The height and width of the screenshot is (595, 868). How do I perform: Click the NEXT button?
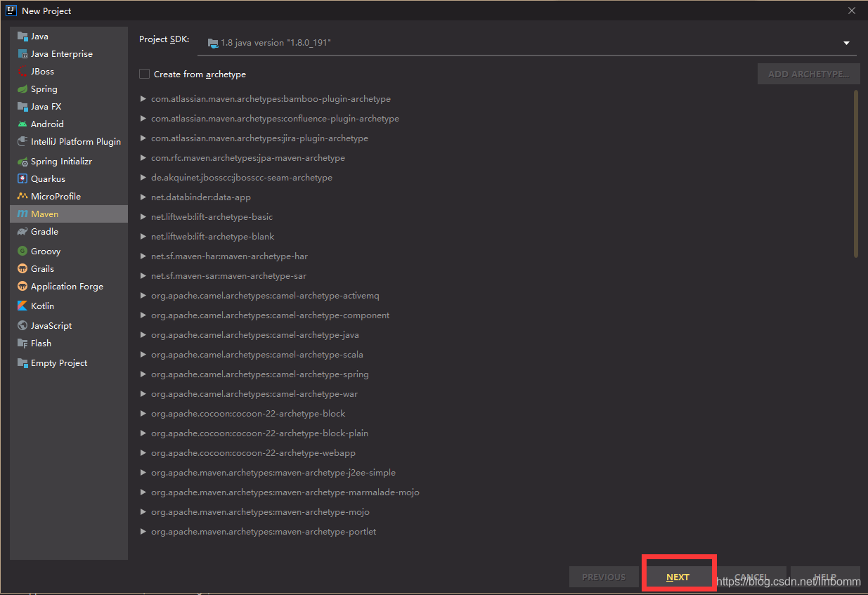tap(678, 577)
